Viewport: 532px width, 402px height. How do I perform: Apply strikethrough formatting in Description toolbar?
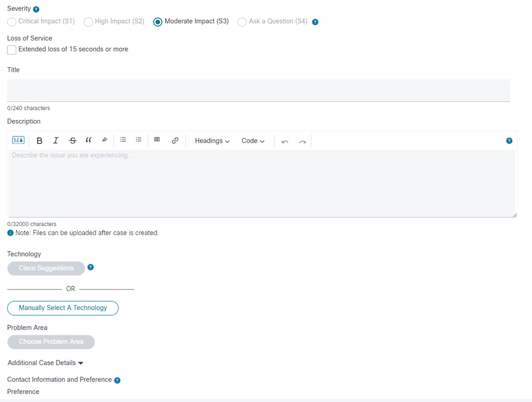(72, 140)
